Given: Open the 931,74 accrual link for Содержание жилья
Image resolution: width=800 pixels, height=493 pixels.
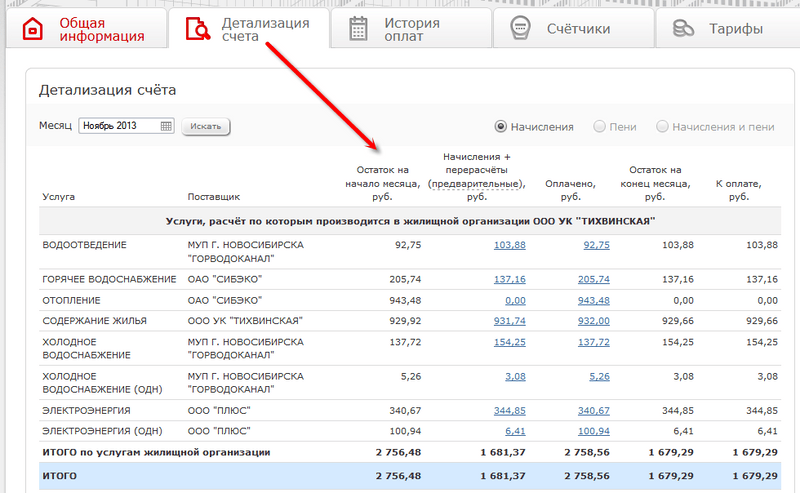Looking at the screenshot, I should pos(509,320).
